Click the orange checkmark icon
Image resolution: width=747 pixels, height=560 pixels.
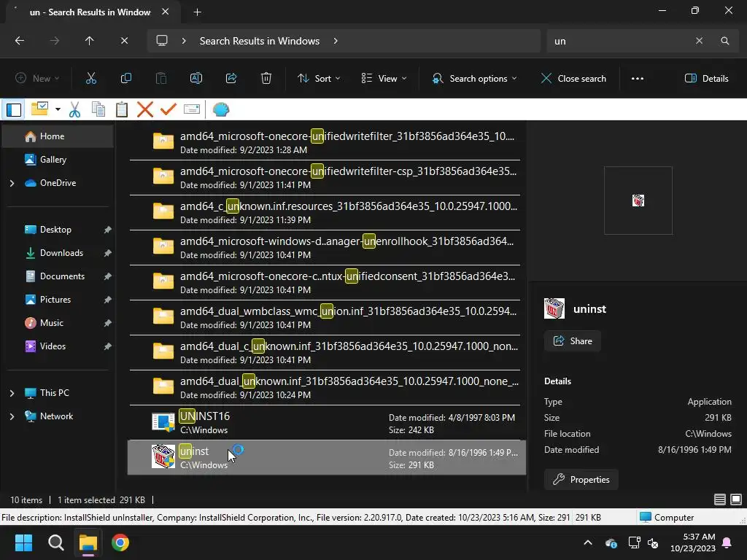click(169, 110)
